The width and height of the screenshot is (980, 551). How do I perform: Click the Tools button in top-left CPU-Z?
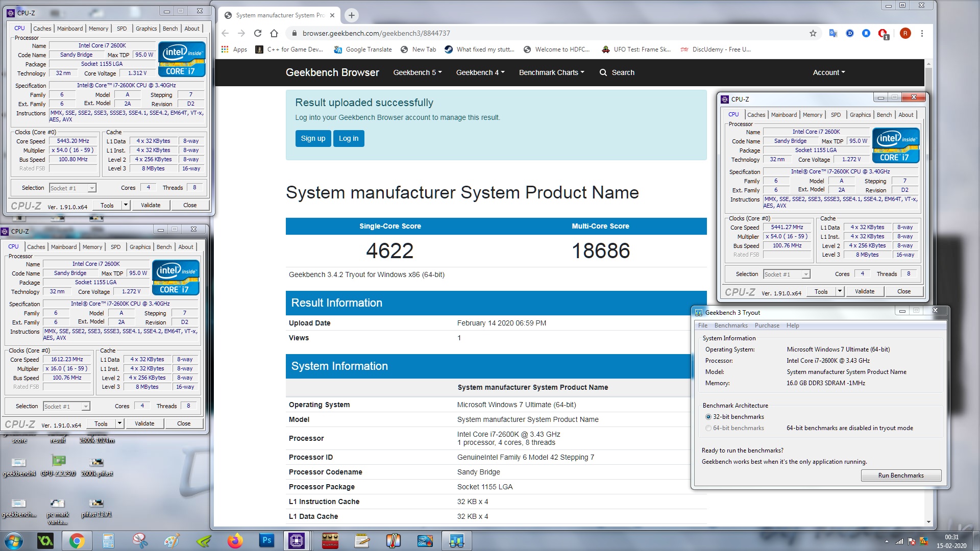point(107,205)
